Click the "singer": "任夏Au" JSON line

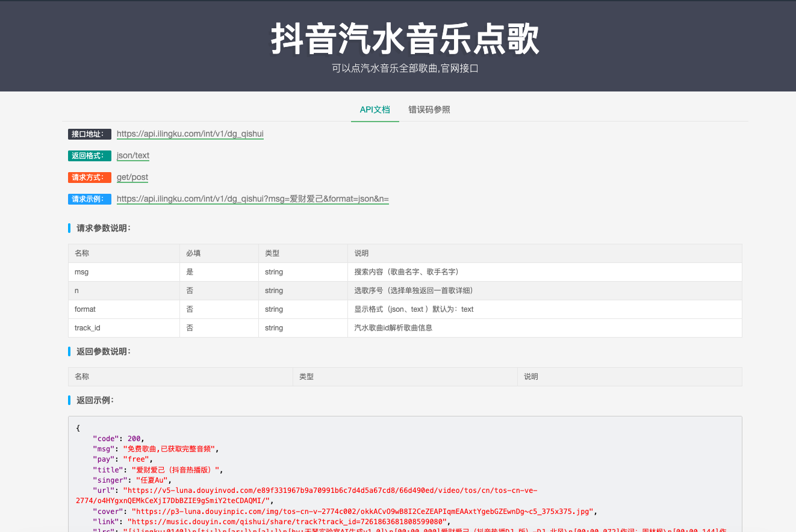[x=132, y=480]
